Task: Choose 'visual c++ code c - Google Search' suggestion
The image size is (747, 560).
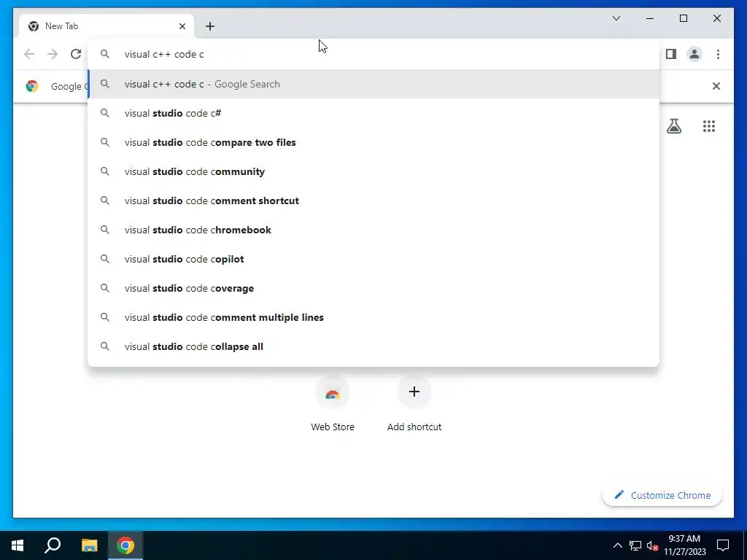Action: [373, 84]
